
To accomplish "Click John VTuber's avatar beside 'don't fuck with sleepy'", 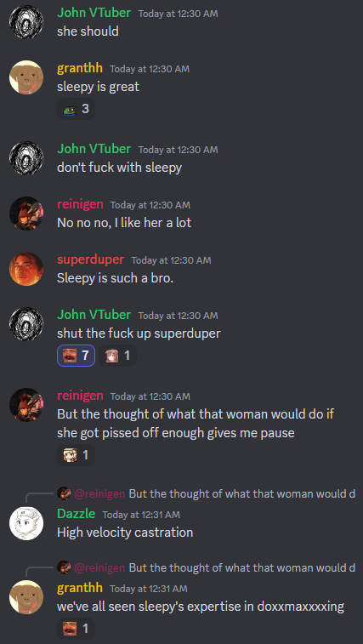I will pyautogui.click(x=26, y=158).
